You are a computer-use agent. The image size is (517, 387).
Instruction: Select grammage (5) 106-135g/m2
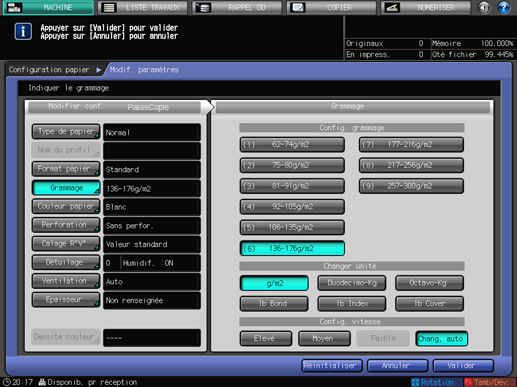292,227
